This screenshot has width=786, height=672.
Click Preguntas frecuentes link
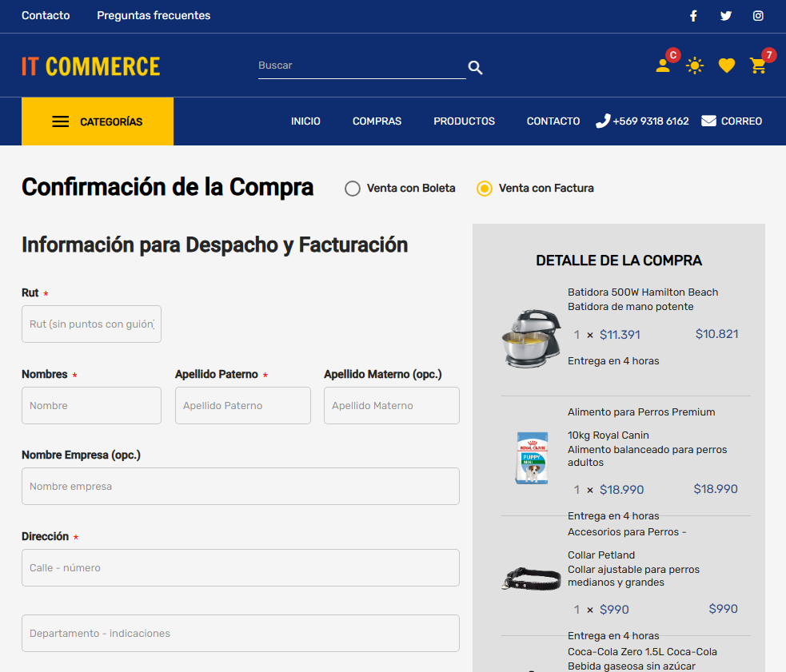(x=154, y=16)
